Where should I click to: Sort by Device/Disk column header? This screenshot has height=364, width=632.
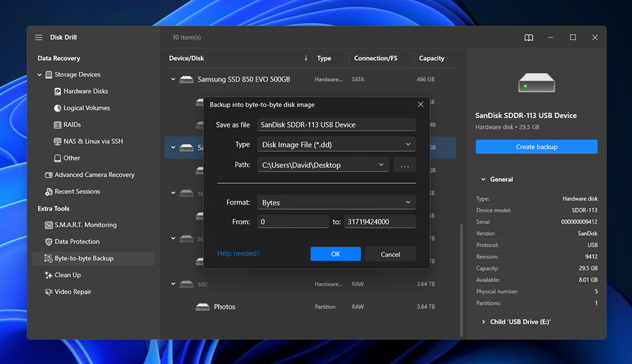coord(186,58)
